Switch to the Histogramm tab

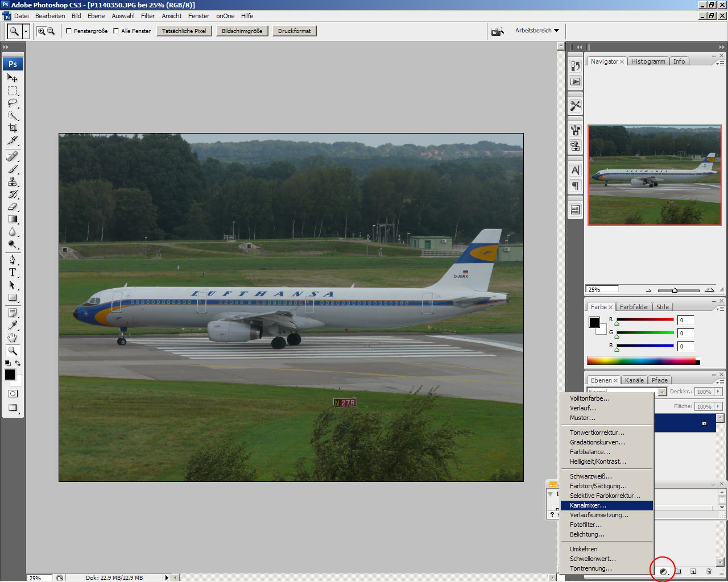click(648, 61)
